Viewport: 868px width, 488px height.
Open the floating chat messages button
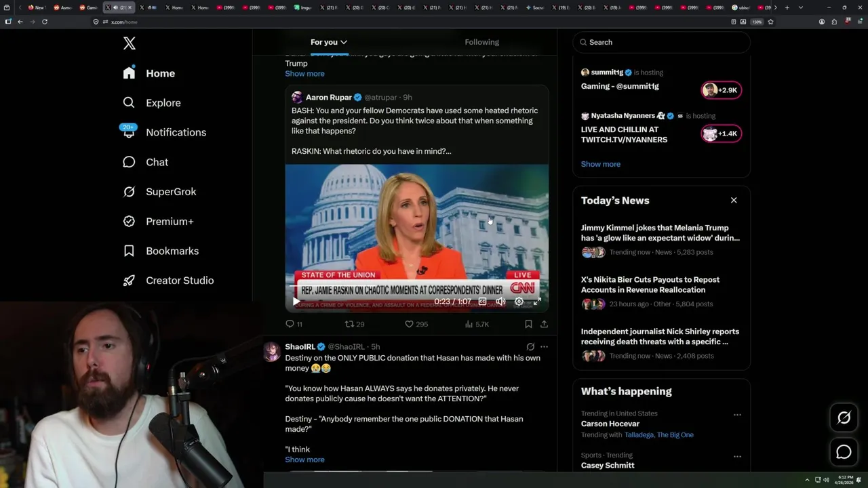click(844, 452)
